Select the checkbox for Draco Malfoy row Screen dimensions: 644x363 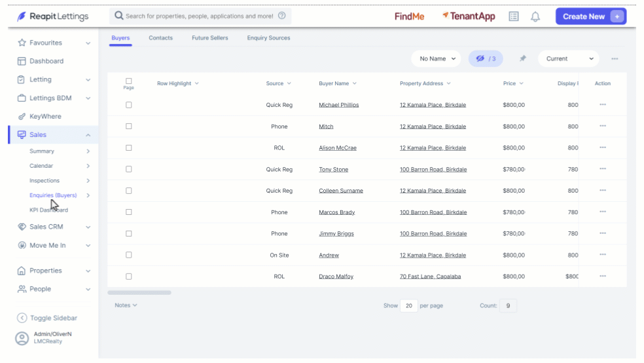[x=128, y=277]
